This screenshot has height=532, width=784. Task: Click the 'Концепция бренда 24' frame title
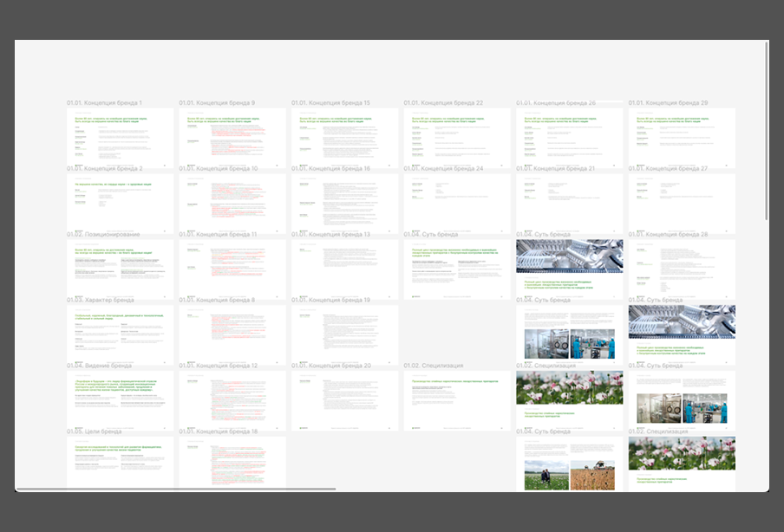pyautogui.click(x=443, y=169)
